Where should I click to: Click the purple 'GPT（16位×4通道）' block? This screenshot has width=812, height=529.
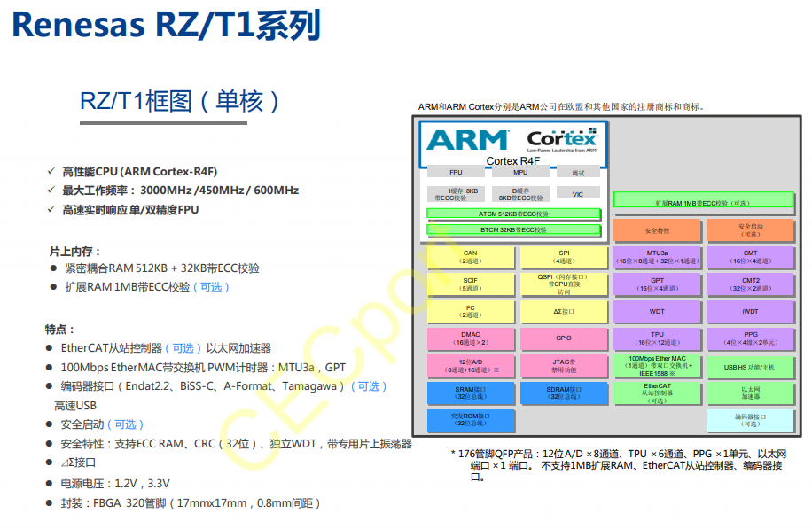click(x=657, y=284)
